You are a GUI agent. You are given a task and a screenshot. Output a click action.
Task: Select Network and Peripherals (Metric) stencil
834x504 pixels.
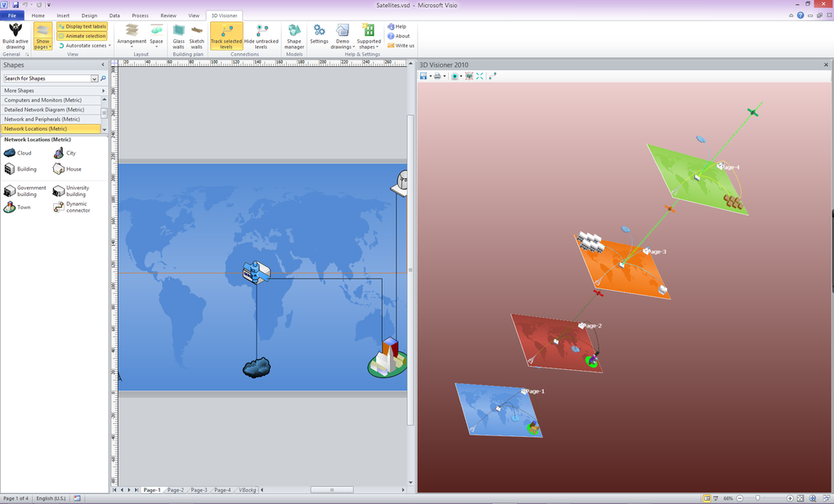(51, 119)
